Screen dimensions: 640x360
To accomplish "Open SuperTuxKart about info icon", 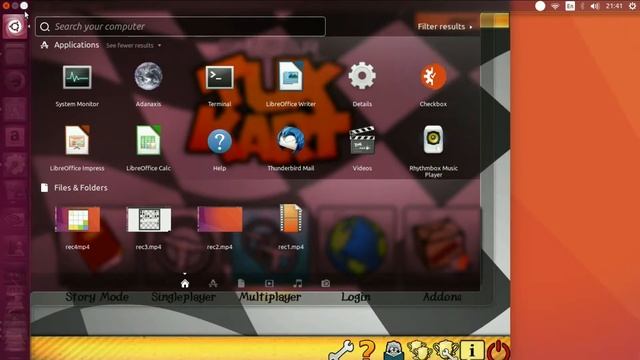I will (x=472, y=350).
